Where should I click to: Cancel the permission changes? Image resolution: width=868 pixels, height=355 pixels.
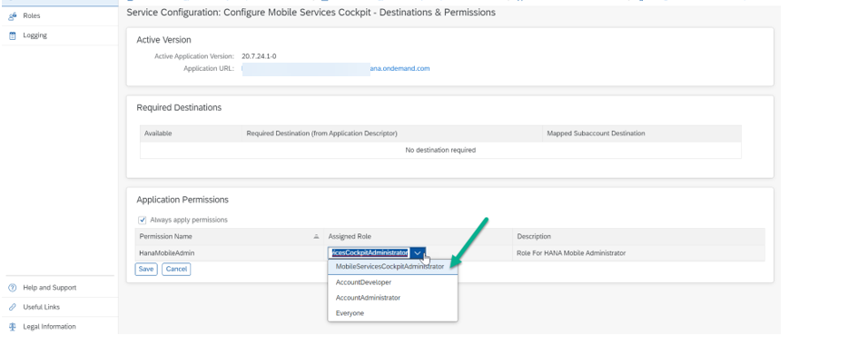176,269
